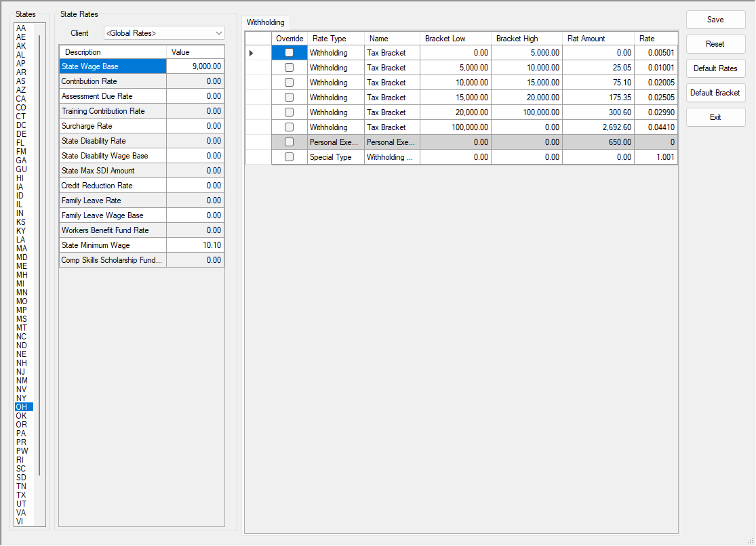The height and width of the screenshot is (546, 756).
Task: Click the row selector arrow on first bracket
Action: 250,52
